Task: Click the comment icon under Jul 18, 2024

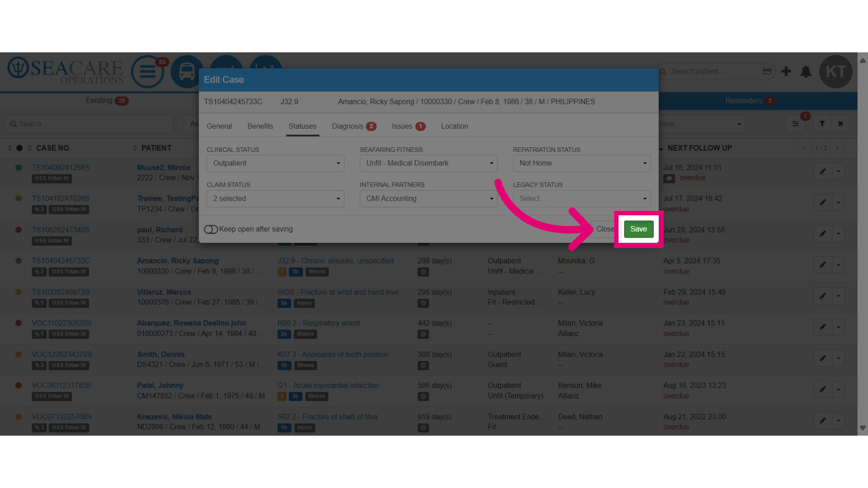Action: tap(669, 178)
